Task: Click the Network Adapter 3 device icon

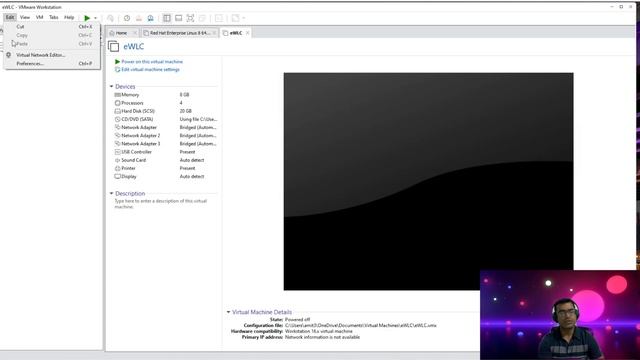Action: [118, 144]
